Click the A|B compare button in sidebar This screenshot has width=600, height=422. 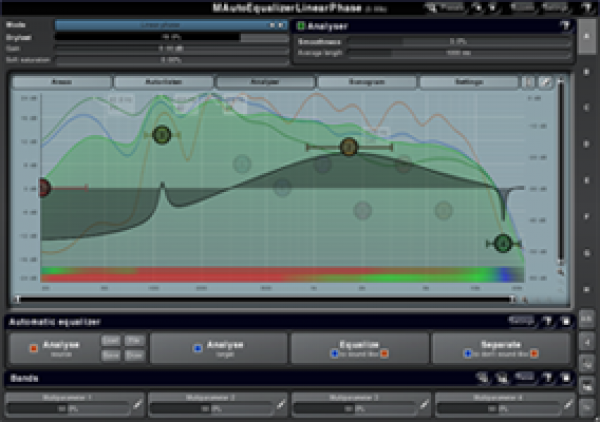[x=587, y=319]
